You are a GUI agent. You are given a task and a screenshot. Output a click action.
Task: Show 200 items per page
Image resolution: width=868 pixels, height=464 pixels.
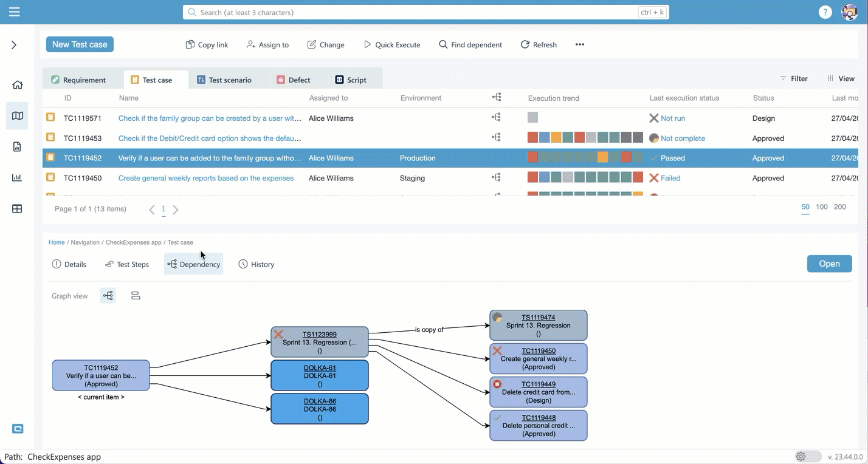pos(839,207)
